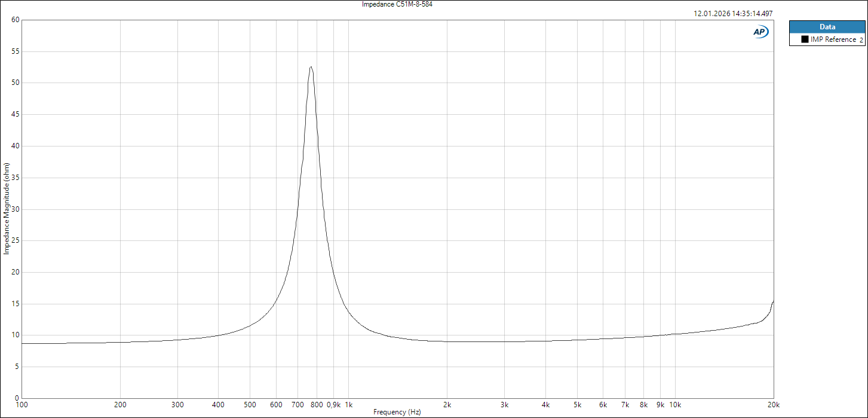
Task: Click the Data legend header
Action: pyautogui.click(x=827, y=27)
